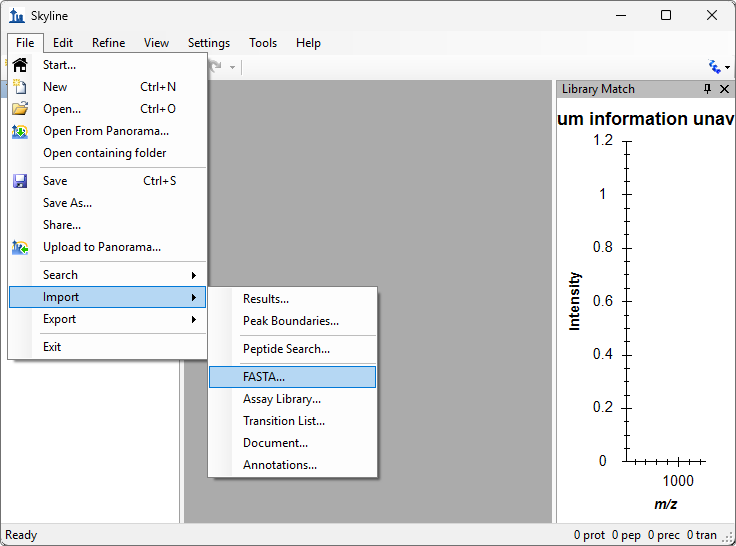The height and width of the screenshot is (546, 736).
Task: Click the Open From Panorama icon
Action: 20,131
